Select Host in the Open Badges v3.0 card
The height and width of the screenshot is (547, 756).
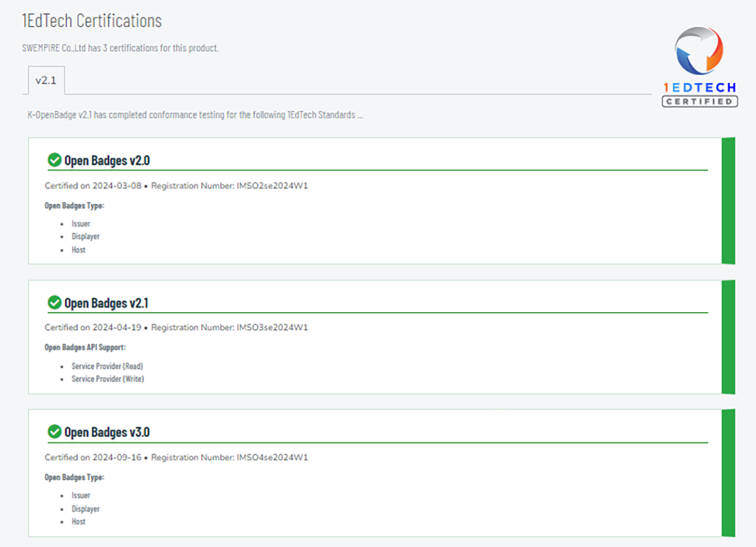tap(78, 522)
